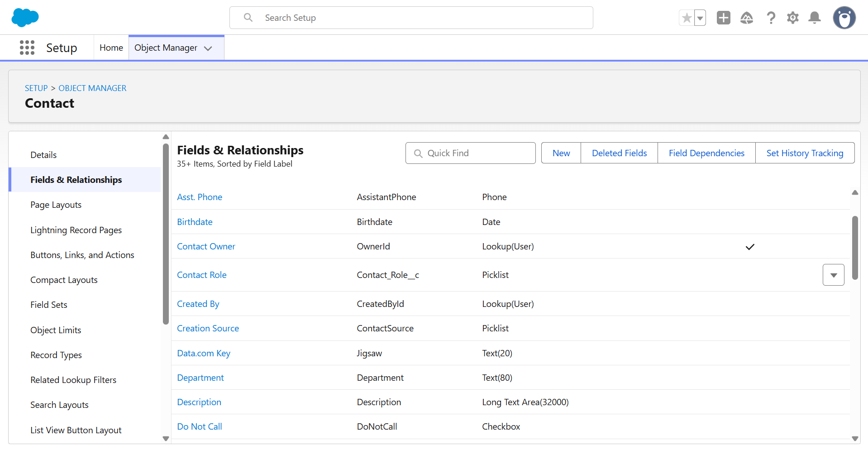This screenshot has width=868, height=450.
Task: Open Field Dependencies
Action: pos(706,153)
